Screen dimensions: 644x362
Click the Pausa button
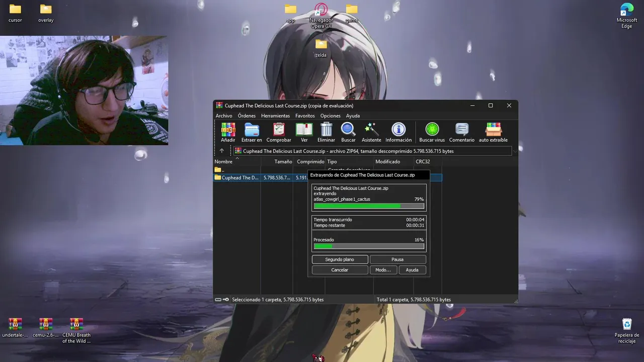coord(397,259)
